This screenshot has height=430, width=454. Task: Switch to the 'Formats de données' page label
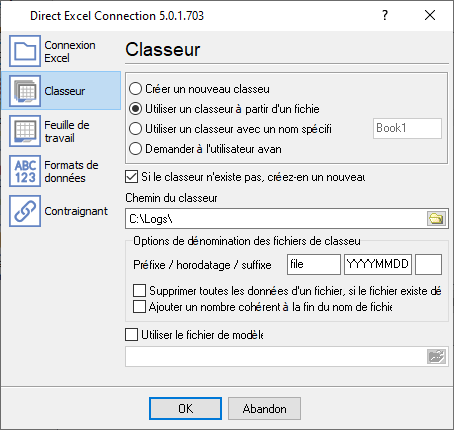[x=71, y=171]
